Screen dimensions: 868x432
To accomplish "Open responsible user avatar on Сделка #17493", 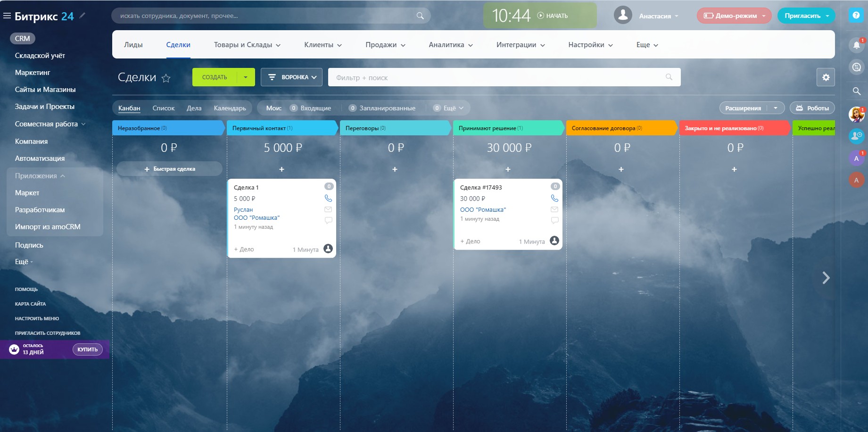I will tap(554, 241).
